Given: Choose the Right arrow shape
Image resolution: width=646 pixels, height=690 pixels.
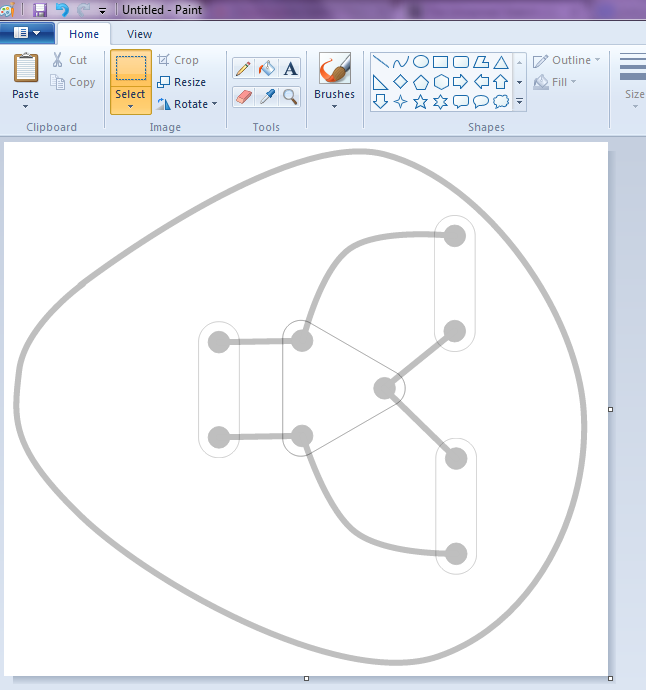Looking at the screenshot, I should (461, 82).
